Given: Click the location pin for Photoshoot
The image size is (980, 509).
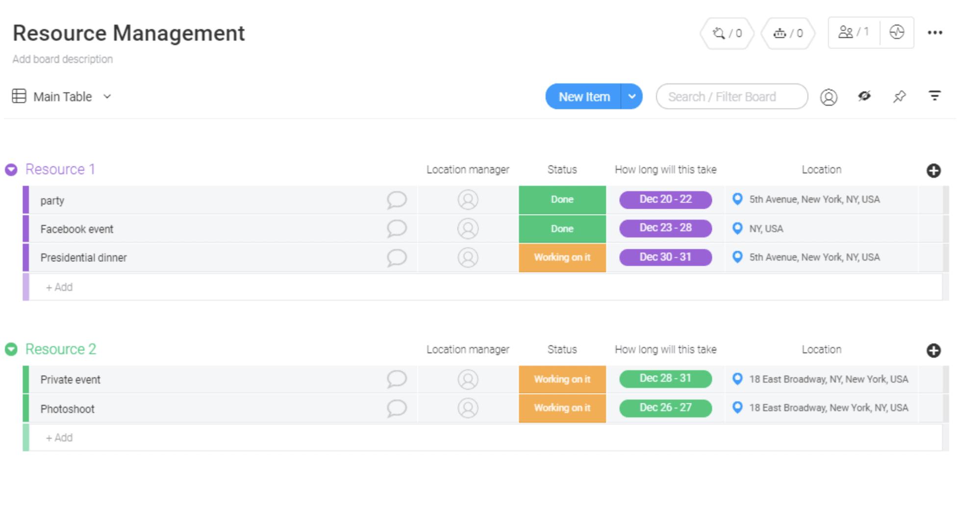Looking at the screenshot, I should coord(737,407).
